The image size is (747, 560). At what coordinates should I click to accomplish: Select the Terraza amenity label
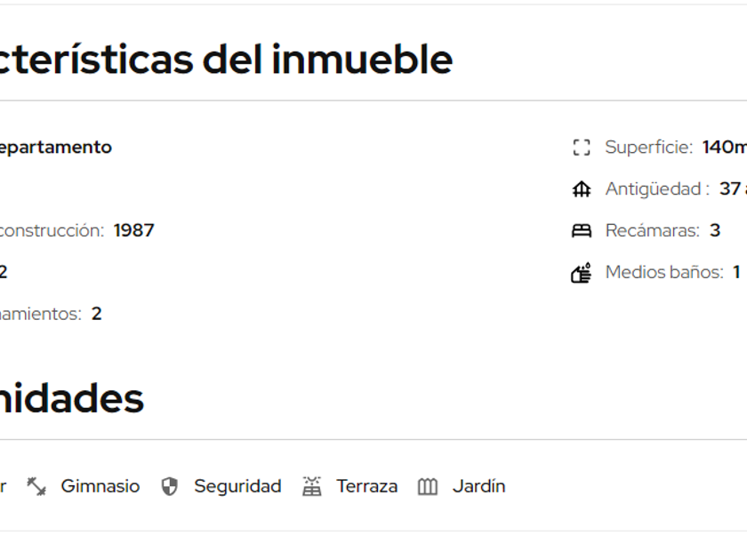pos(366,486)
